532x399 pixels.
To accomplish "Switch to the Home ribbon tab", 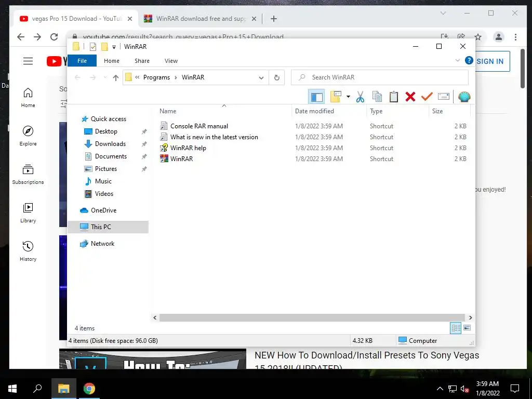I will coord(112,61).
